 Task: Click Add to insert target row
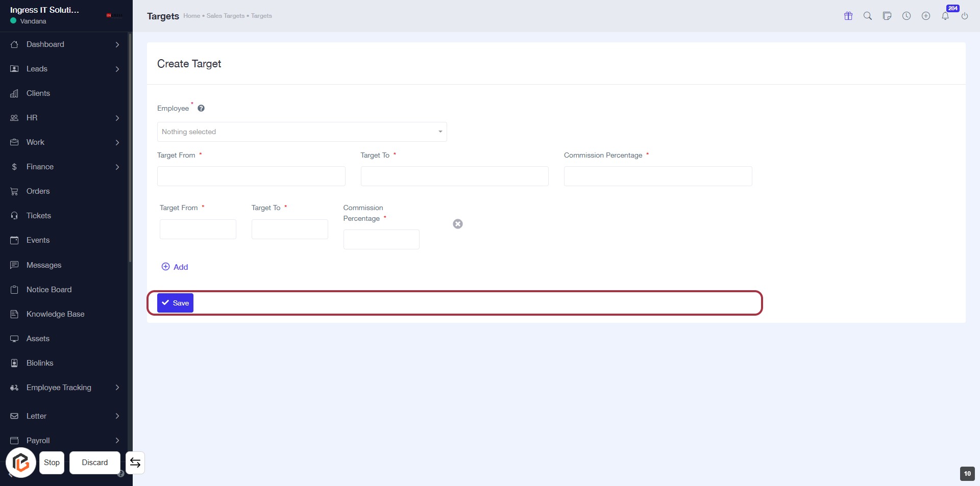175,267
